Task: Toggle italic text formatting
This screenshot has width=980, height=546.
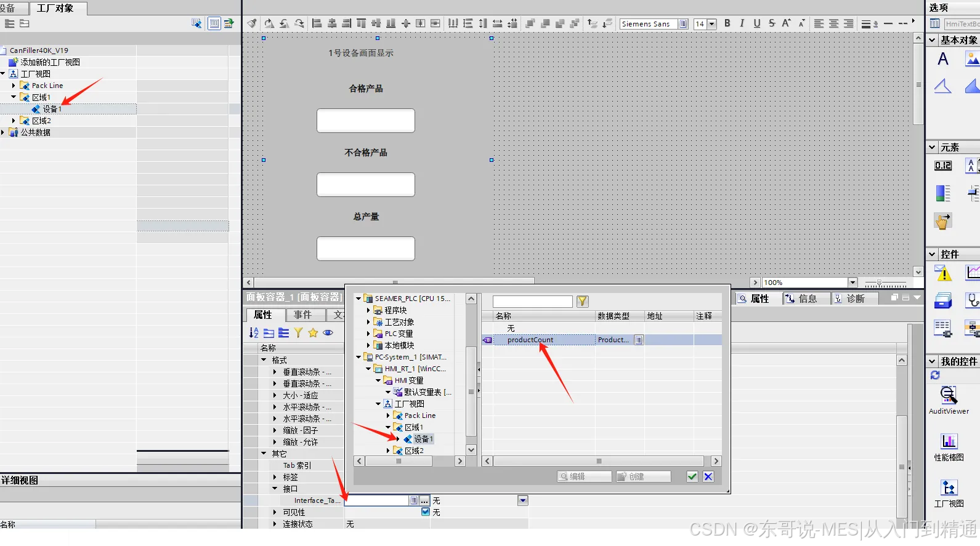Action: click(x=742, y=23)
